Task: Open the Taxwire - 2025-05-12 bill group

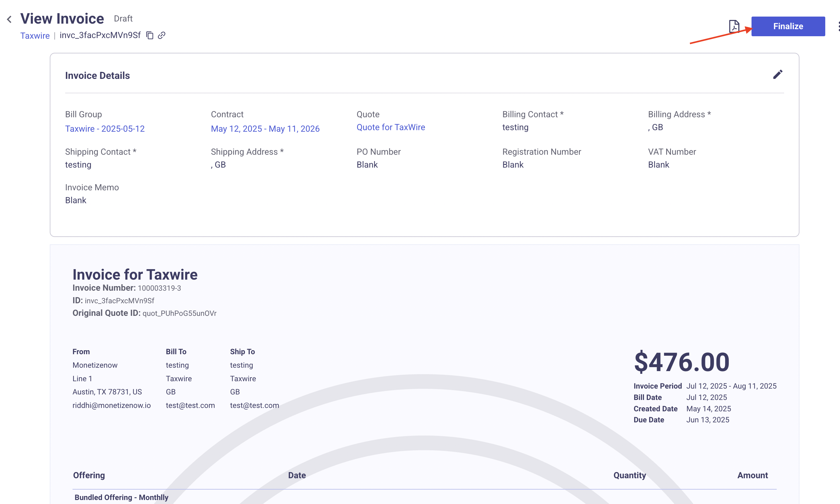Action: 105,129
